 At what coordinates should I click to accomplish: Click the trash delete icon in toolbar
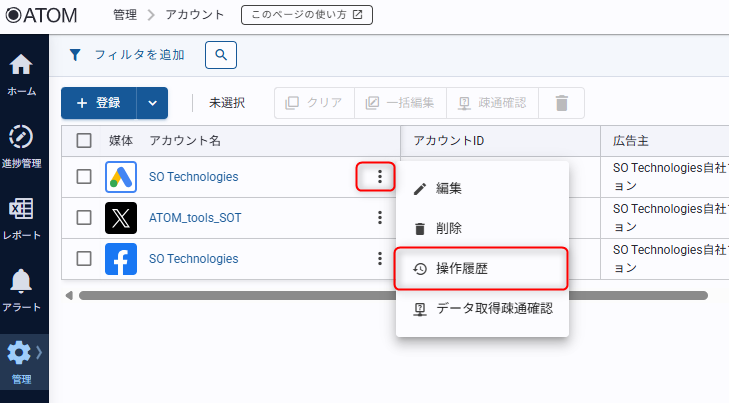point(562,103)
